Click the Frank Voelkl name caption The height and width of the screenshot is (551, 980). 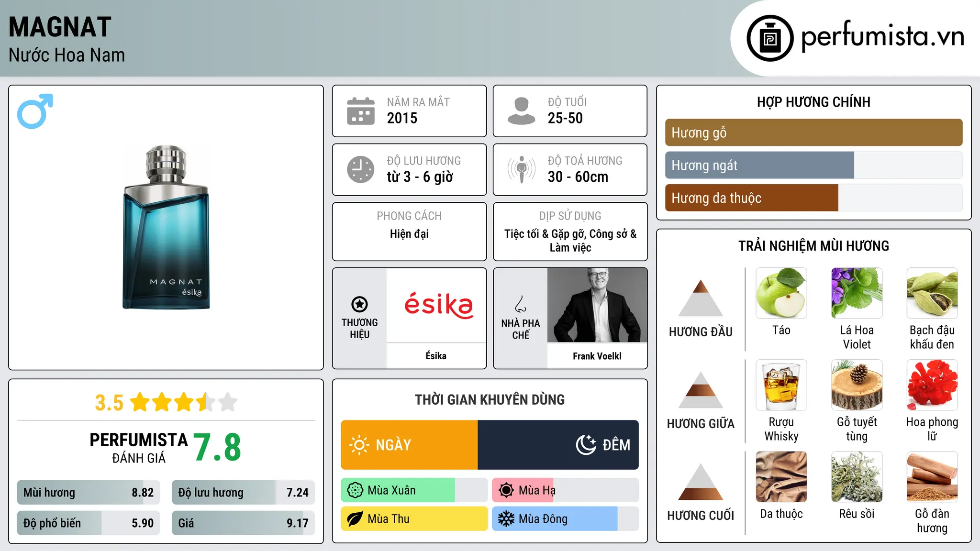coord(597,356)
